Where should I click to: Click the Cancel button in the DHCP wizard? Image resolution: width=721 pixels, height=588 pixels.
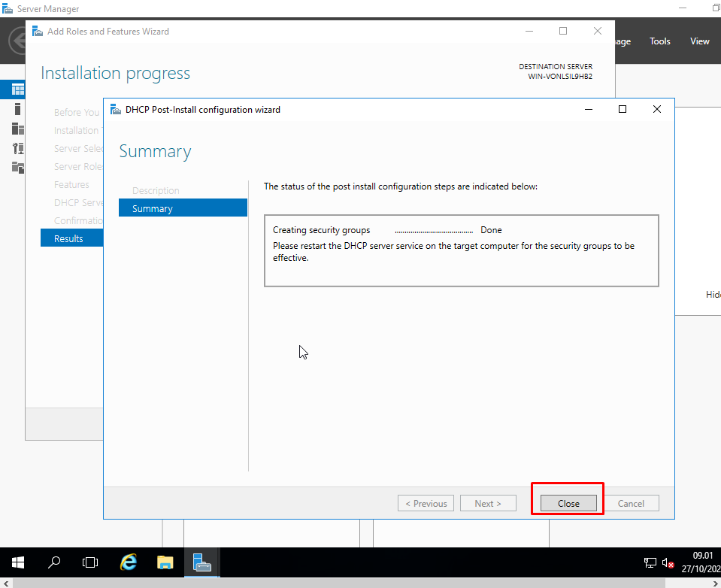pos(631,503)
